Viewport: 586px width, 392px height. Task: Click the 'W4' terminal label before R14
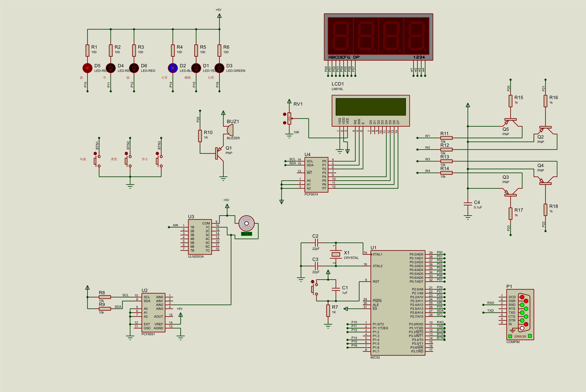[x=428, y=171]
